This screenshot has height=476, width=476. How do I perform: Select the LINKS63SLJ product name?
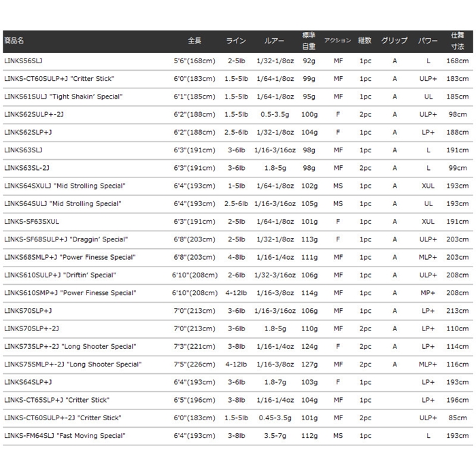tap(23, 150)
